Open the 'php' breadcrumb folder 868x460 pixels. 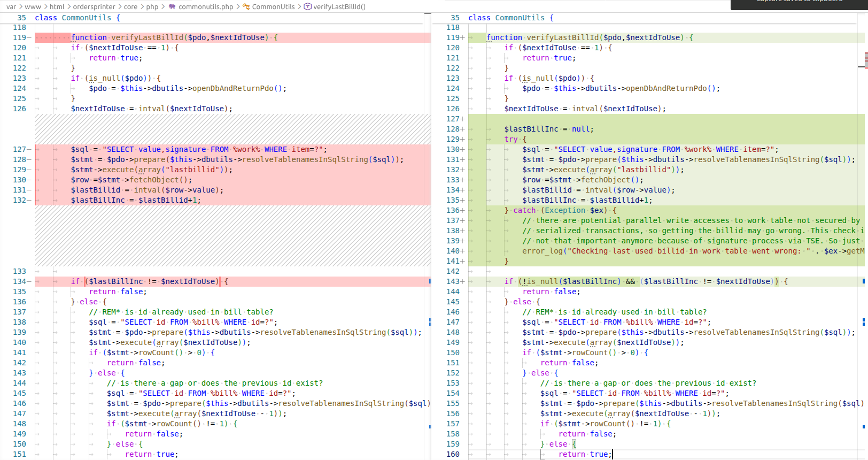(152, 6)
